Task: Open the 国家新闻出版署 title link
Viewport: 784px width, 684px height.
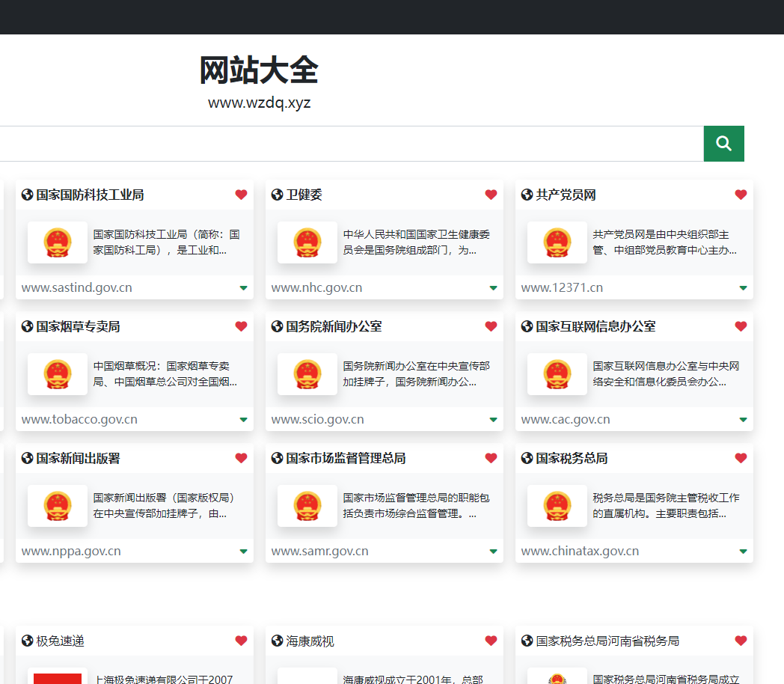Action: tap(78, 458)
